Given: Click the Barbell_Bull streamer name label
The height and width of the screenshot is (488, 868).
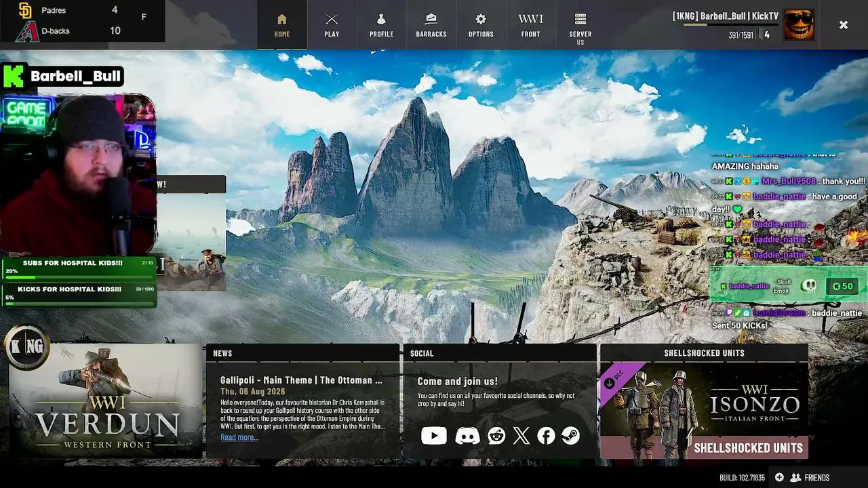Looking at the screenshot, I should [x=75, y=76].
